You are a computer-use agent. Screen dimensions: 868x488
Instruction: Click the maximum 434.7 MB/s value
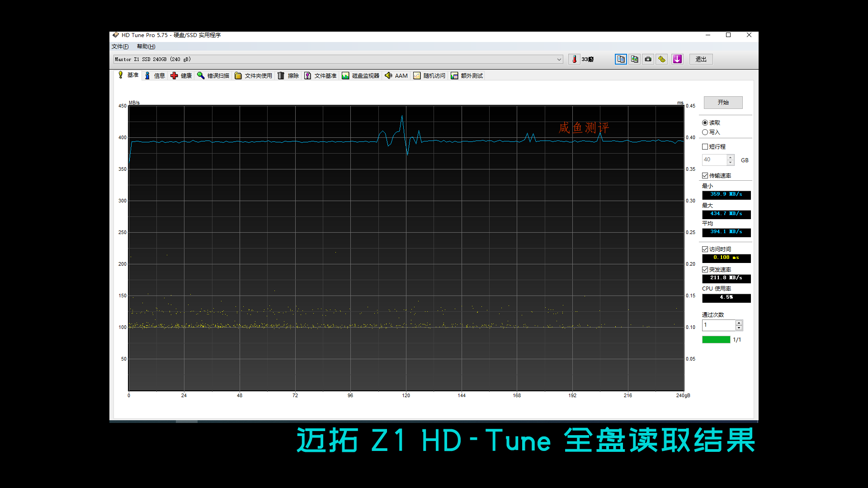726,214
